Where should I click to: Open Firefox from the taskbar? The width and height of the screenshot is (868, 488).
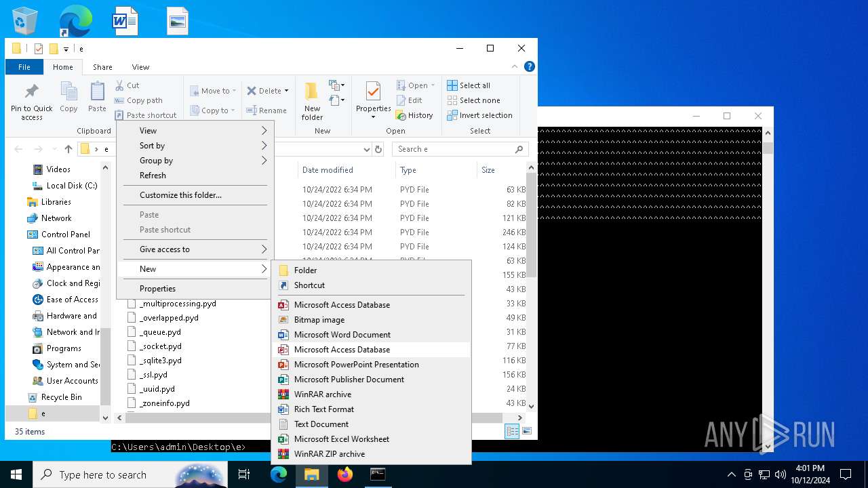pos(345,474)
